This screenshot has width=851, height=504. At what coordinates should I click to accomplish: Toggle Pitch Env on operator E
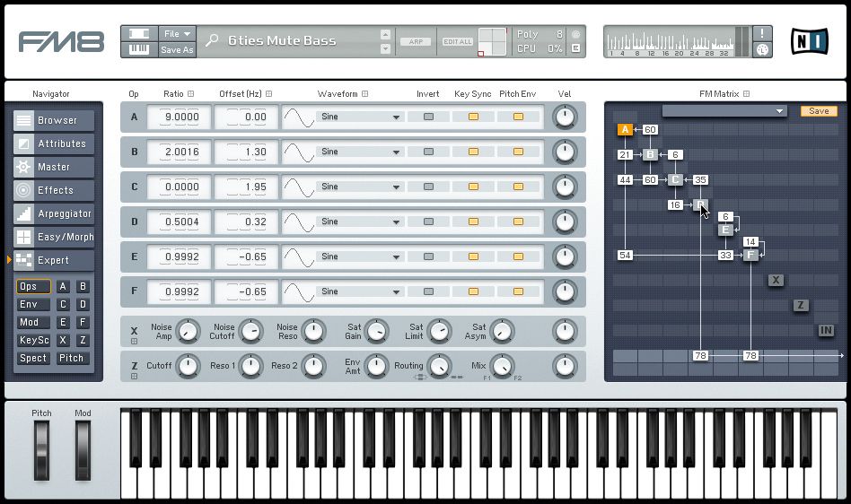point(518,256)
